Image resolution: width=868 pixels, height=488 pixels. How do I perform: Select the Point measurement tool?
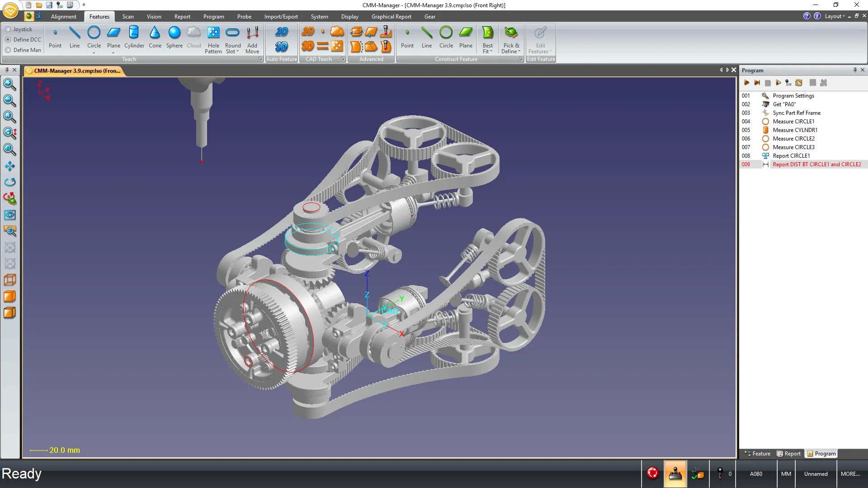pos(54,37)
